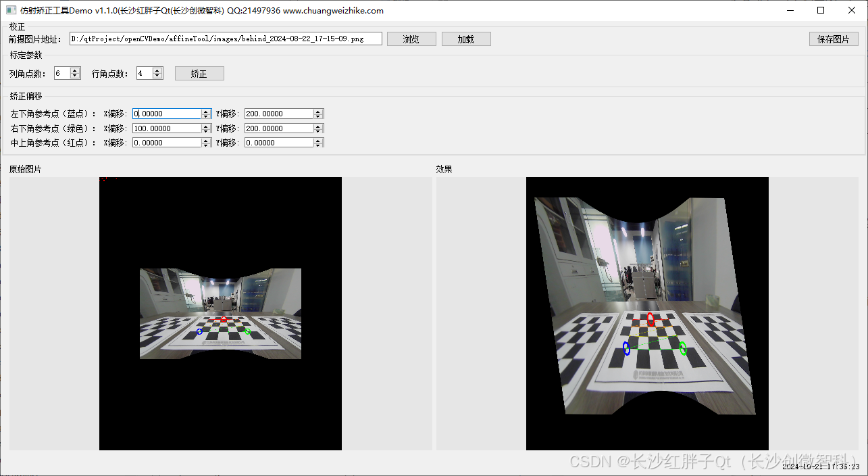Decrease red point Y偏移 value
This screenshot has height=476, width=868.
coord(319,145)
